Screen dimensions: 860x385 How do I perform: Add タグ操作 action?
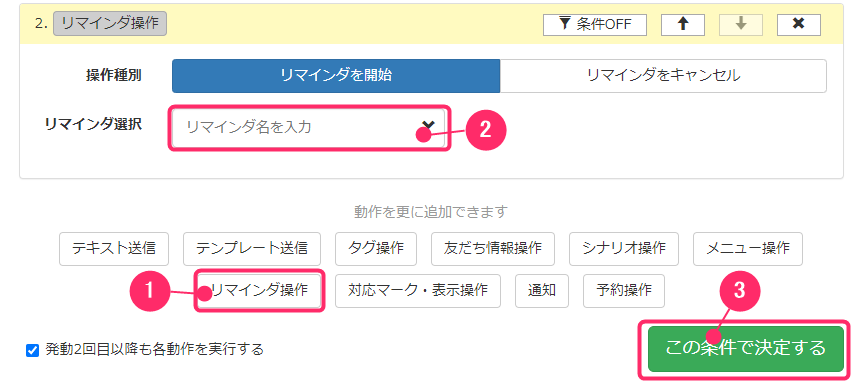click(x=376, y=248)
